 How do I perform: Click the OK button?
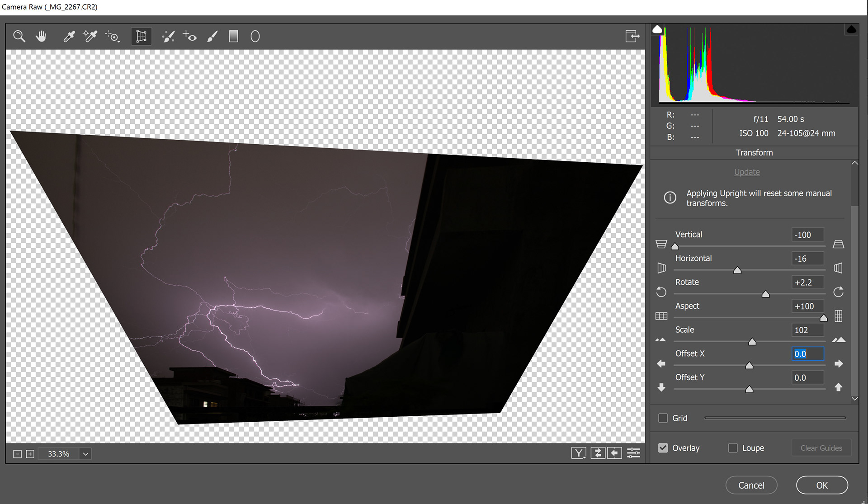[822, 485]
